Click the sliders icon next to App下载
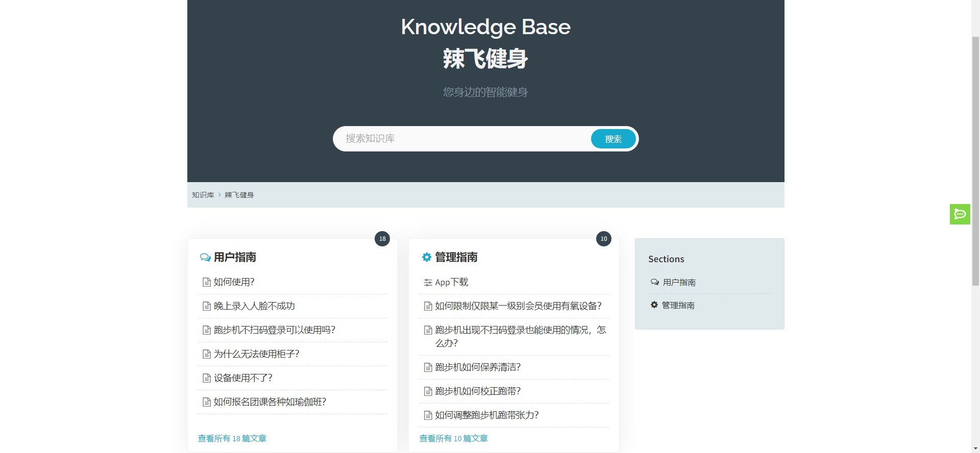Image resolution: width=980 pixels, height=453 pixels. click(428, 283)
